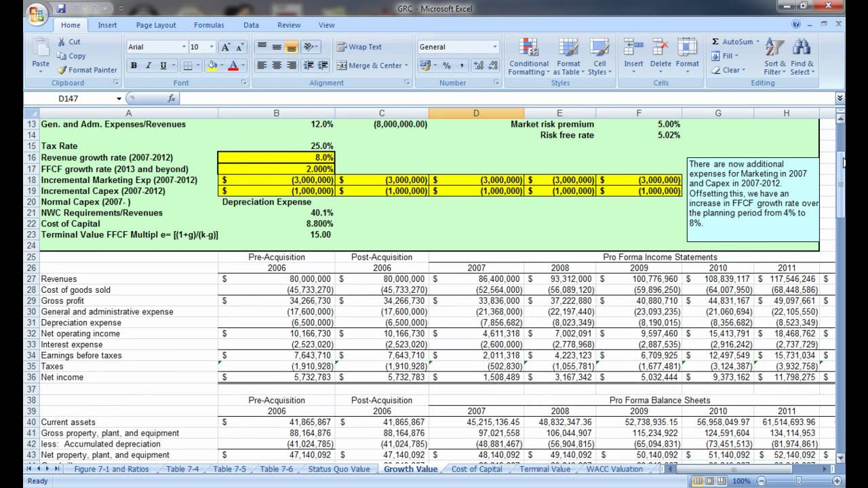Switch to the Data tab
The image size is (868, 488).
pos(251,25)
